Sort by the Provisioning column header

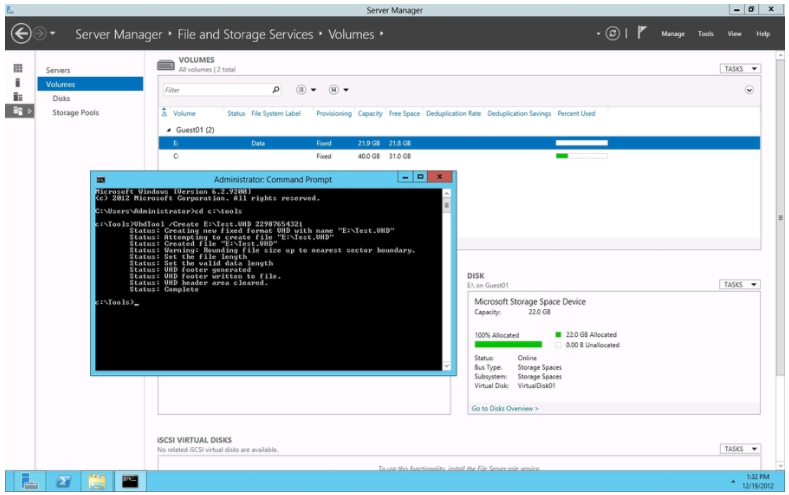(334, 114)
